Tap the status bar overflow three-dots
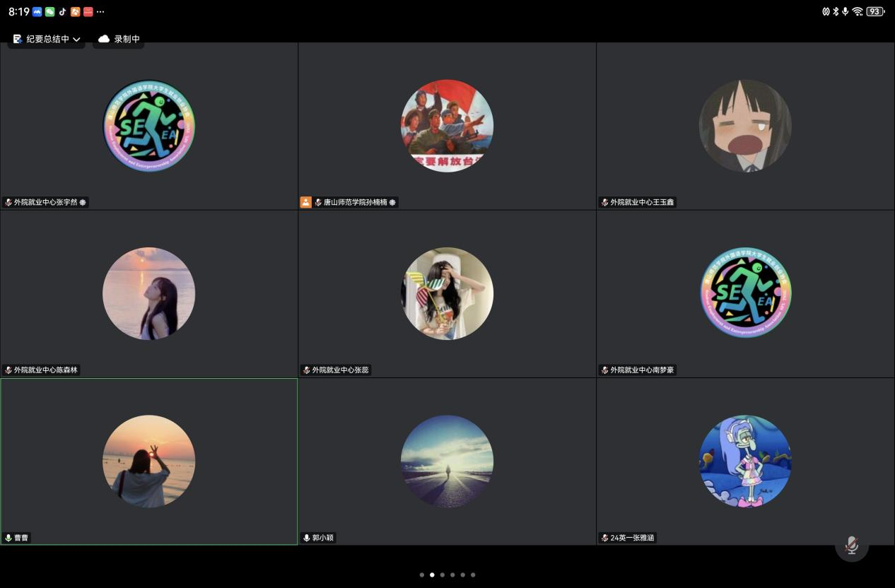Screen dimensions: 895x588 tap(100, 12)
